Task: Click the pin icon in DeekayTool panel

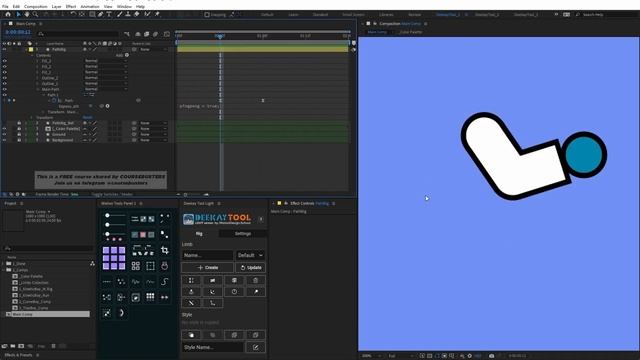Action: (x=256, y=291)
